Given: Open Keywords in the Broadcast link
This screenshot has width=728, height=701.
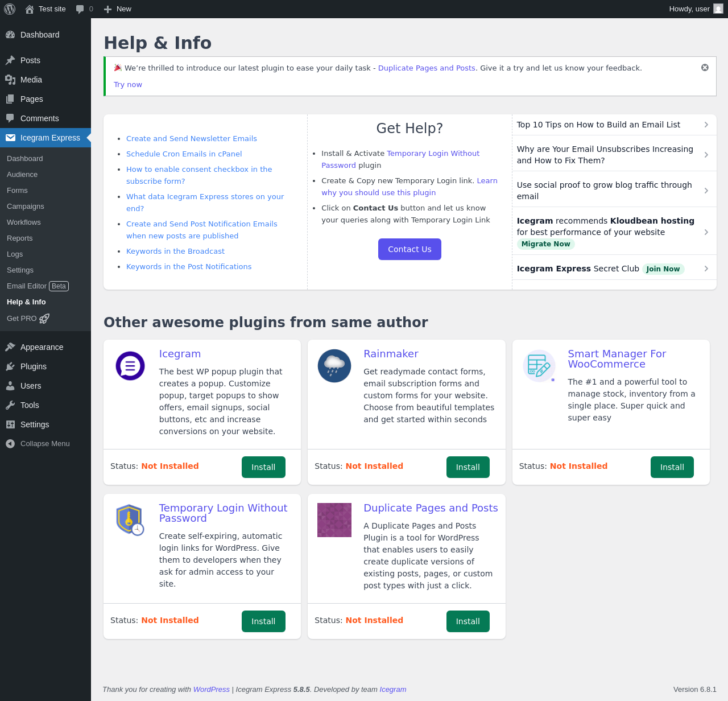Looking at the screenshot, I should tap(175, 251).
